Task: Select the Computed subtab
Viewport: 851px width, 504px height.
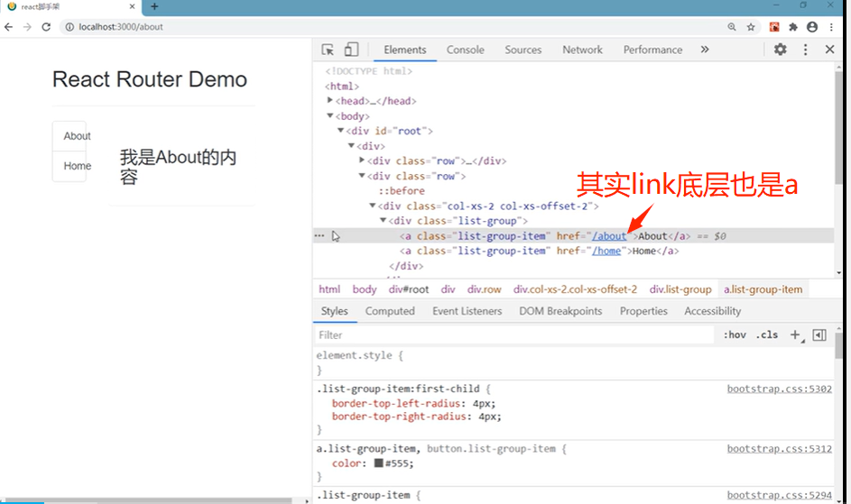Action: (390, 311)
